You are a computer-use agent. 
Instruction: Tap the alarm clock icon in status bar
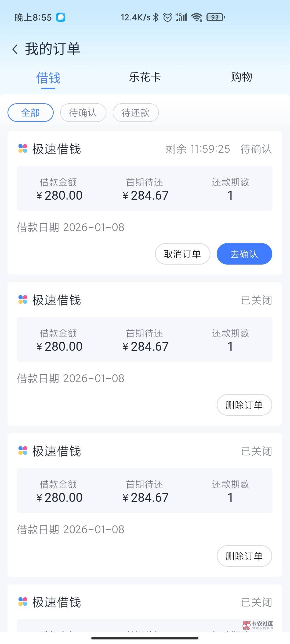click(x=168, y=17)
